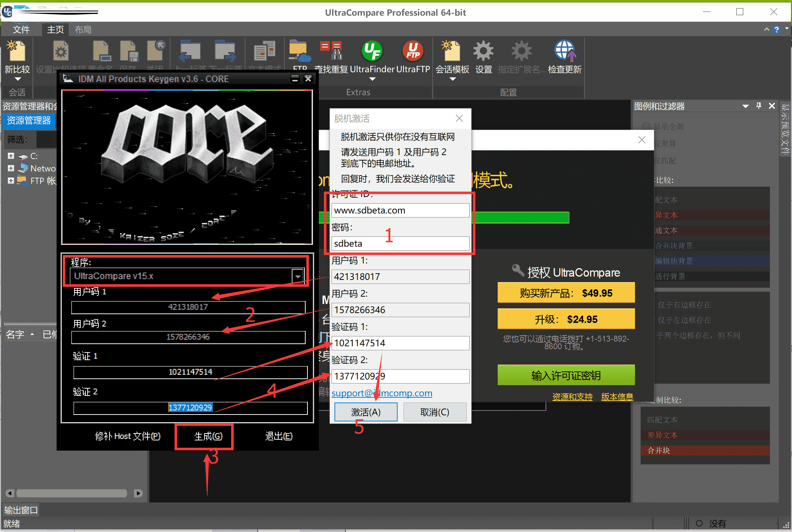Open the Session Templates dropdown arrow
Viewport: 792px width, 532px height.
[452, 79]
